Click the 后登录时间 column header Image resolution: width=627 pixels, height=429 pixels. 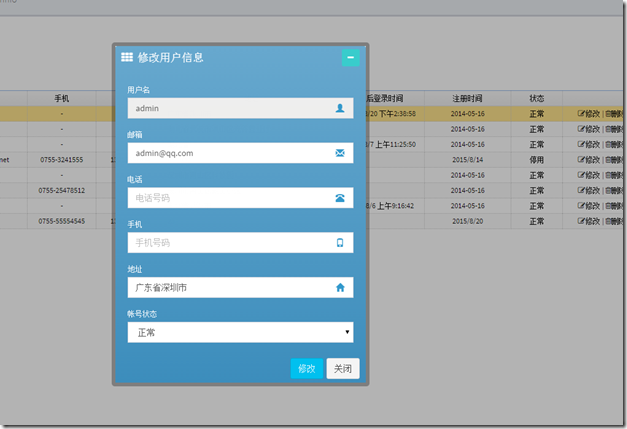click(x=385, y=98)
